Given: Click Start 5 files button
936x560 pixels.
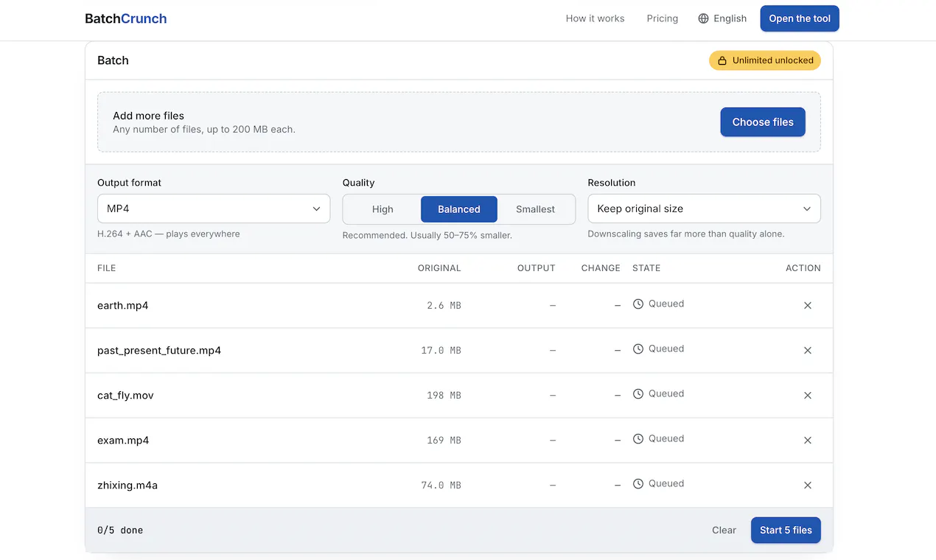Looking at the screenshot, I should pos(786,530).
